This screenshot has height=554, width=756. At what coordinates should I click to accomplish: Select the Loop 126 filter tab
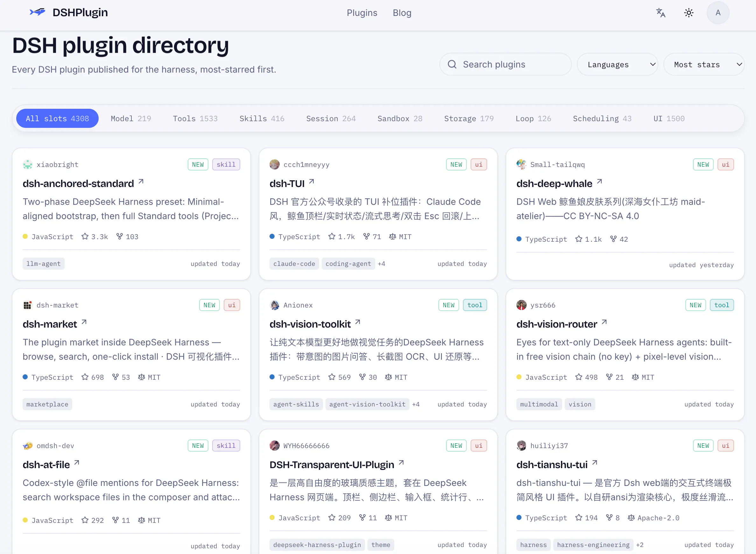pyautogui.click(x=533, y=118)
